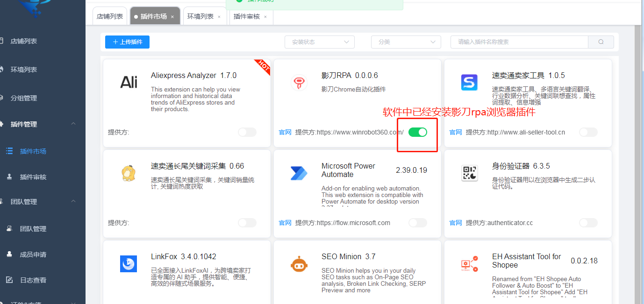
Task: Close the 插件审核 tab
Action: point(265,17)
